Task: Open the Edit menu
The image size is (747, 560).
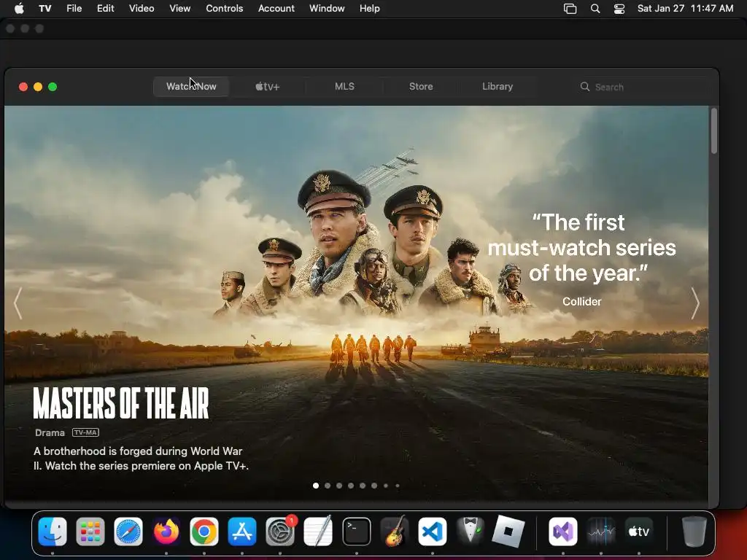Action: point(105,8)
